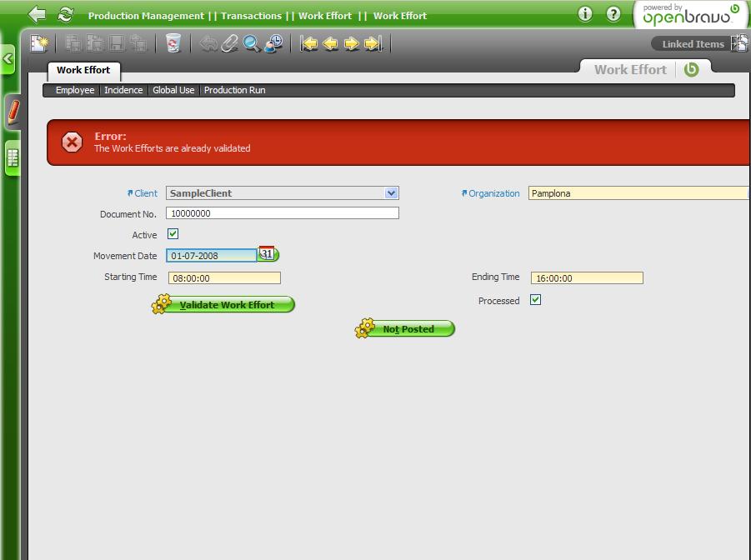Toggle the Processed checkbox
Viewport: 751px width, 560px height.
[535, 300]
